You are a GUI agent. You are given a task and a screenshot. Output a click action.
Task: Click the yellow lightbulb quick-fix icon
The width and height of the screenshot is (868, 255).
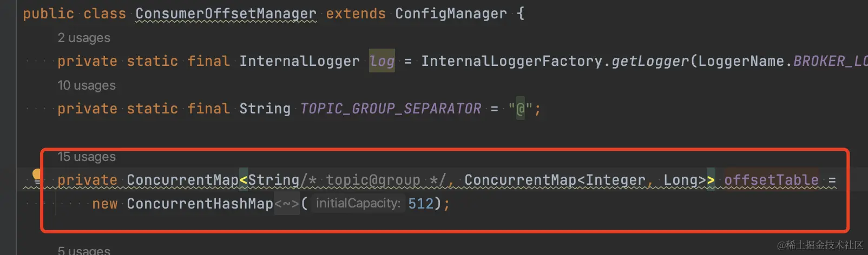coord(37,175)
